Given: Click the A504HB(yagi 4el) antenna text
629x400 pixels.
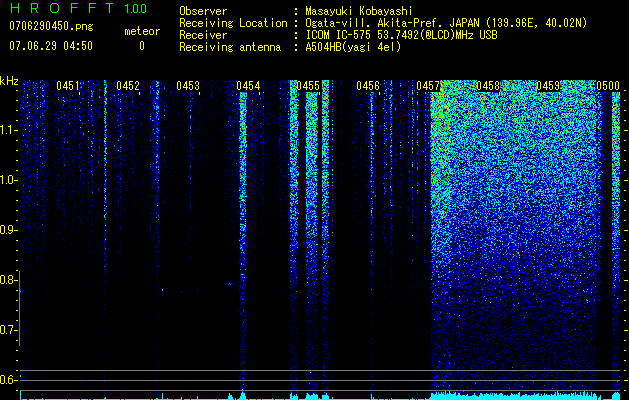Looking at the screenshot, I should click(353, 47).
